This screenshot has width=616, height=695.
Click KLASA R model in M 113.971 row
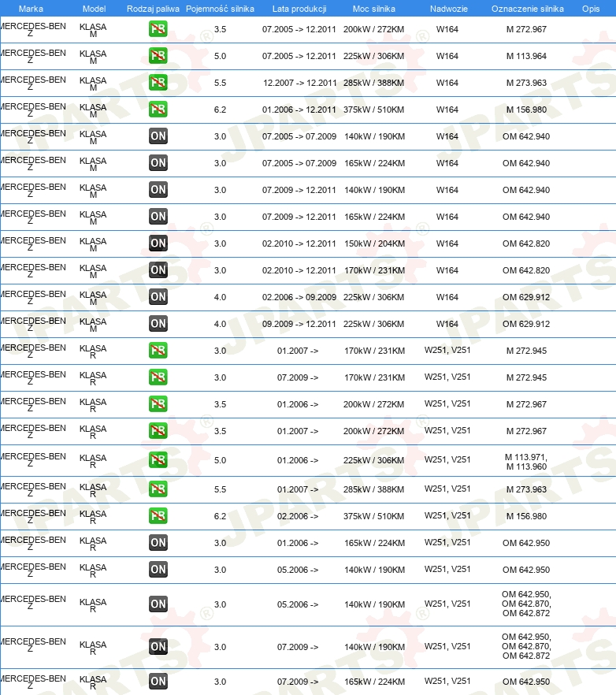point(93,461)
